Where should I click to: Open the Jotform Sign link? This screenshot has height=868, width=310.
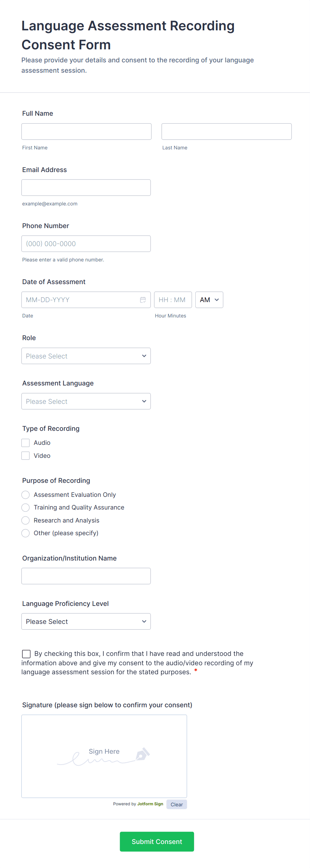[x=150, y=804]
